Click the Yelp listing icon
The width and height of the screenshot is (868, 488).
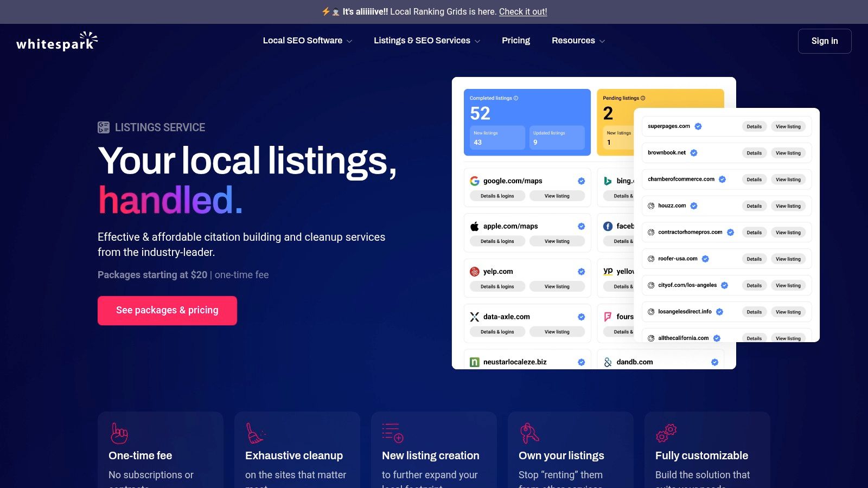(474, 271)
